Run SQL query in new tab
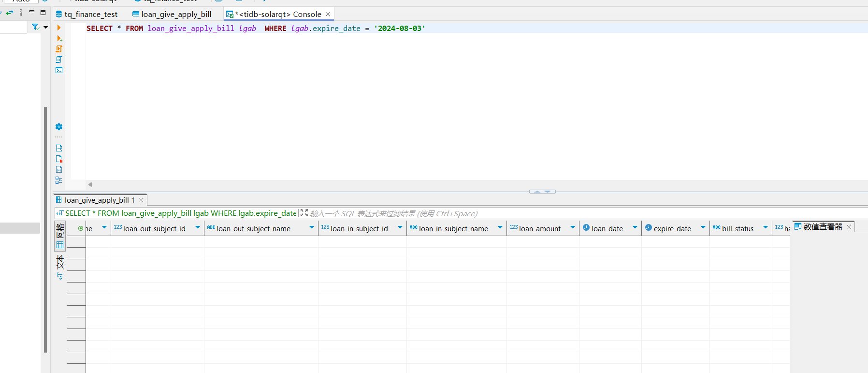Viewport: 868px width, 373px height. pyautogui.click(x=59, y=39)
